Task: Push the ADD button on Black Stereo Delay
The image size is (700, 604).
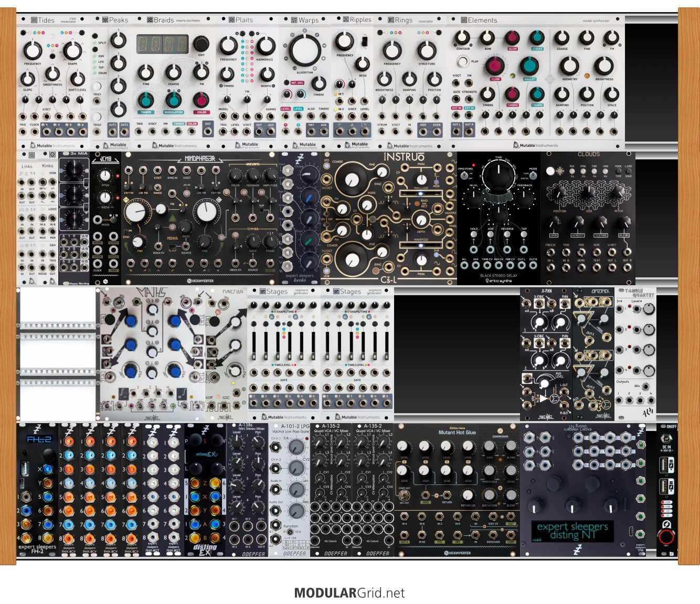Action: (x=491, y=235)
